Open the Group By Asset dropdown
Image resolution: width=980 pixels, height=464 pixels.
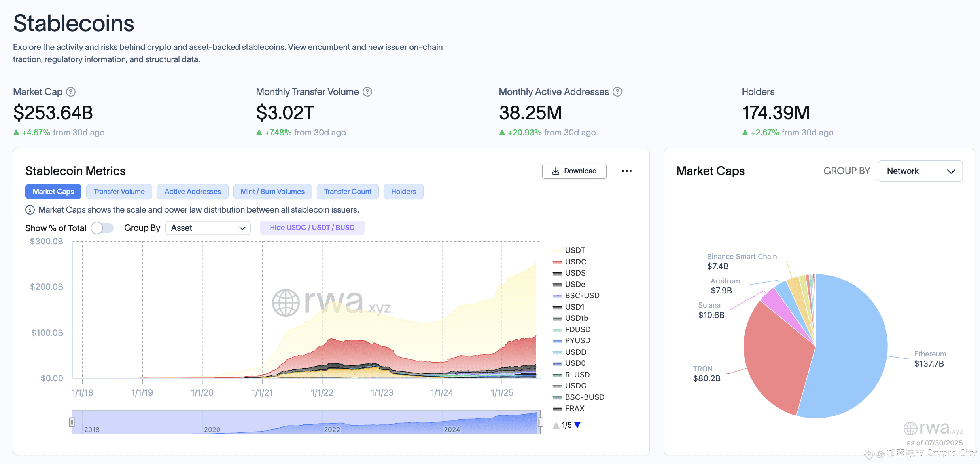click(208, 228)
